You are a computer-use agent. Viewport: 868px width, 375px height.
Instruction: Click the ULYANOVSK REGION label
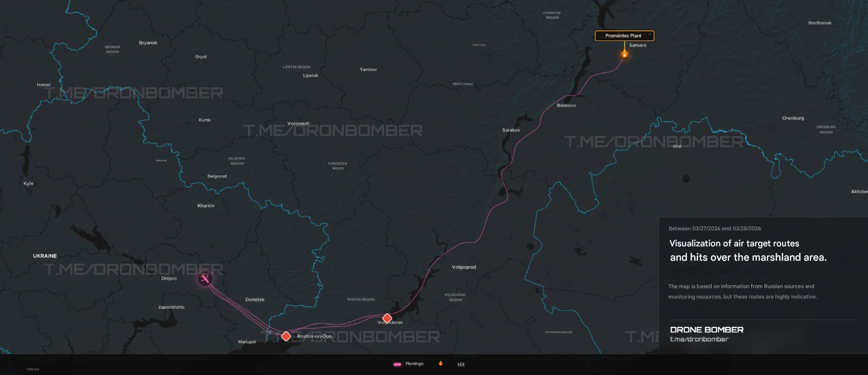point(552,15)
